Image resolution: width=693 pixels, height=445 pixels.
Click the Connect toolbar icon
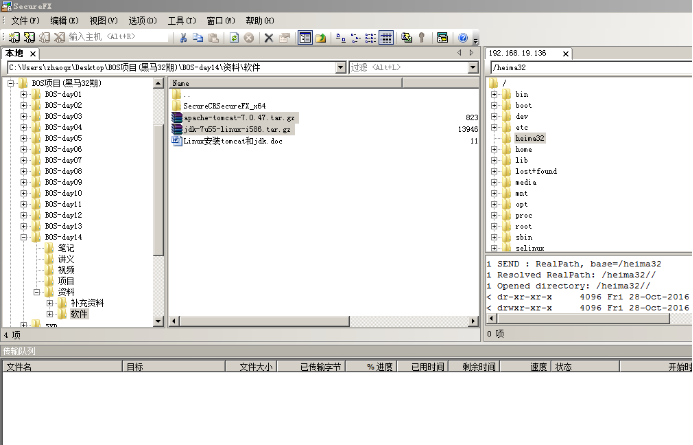(x=14, y=38)
